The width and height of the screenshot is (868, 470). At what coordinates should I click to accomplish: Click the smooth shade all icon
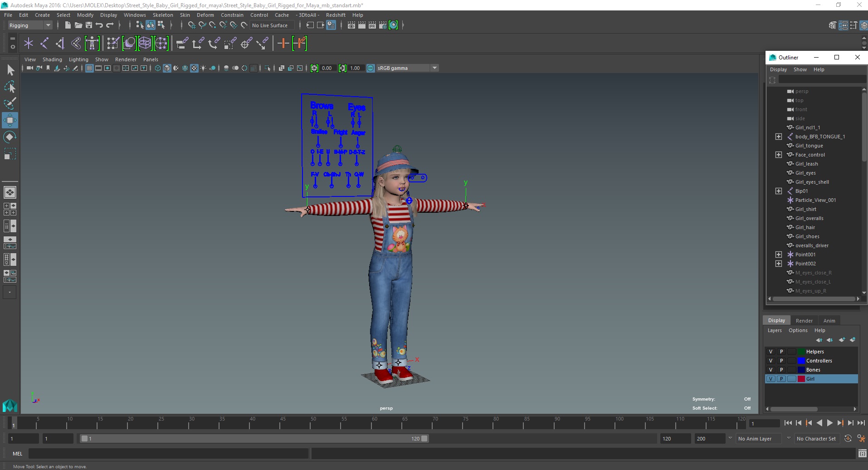167,68
